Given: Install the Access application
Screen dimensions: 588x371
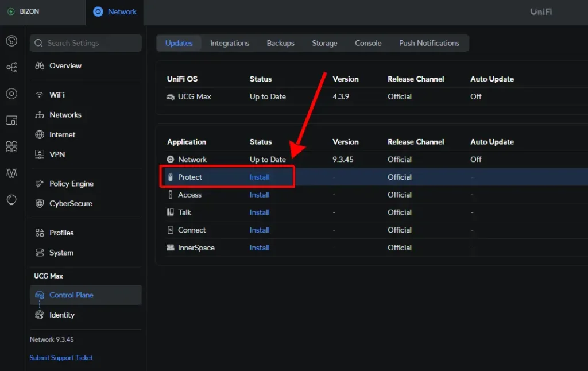Looking at the screenshot, I should pyautogui.click(x=260, y=195).
